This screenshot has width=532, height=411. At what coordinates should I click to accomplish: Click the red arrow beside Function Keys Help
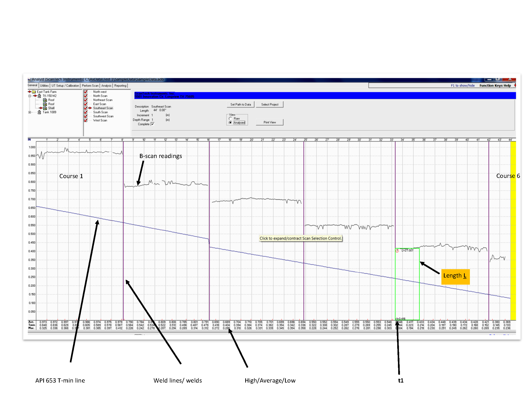point(515,85)
